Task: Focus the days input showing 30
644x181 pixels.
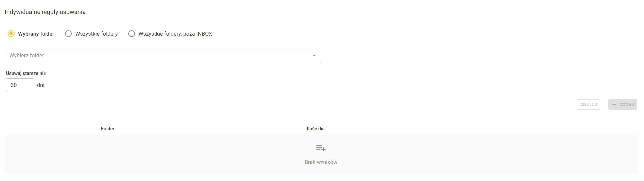Action: click(20, 85)
